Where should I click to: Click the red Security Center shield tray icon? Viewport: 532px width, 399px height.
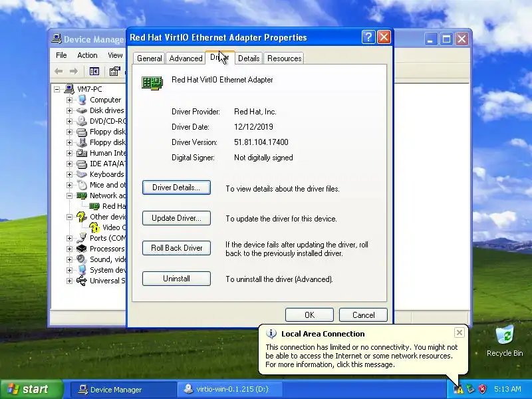482,389
